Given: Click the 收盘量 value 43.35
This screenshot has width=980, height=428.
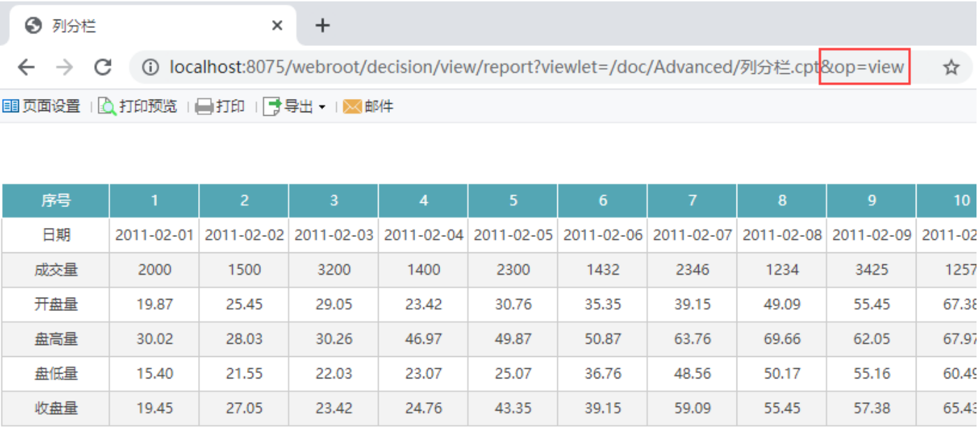Looking at the screenshot, I should click(513, 408).
